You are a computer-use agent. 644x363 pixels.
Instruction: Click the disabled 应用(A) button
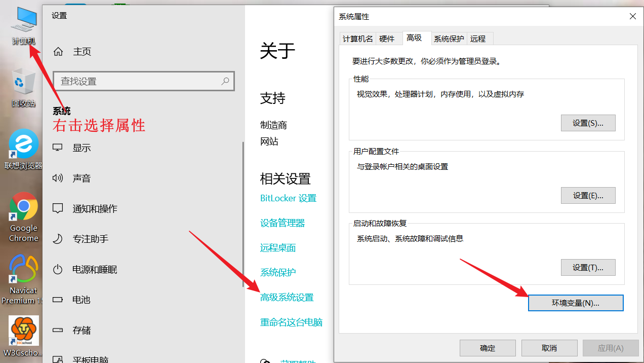[x=611, y=348]
